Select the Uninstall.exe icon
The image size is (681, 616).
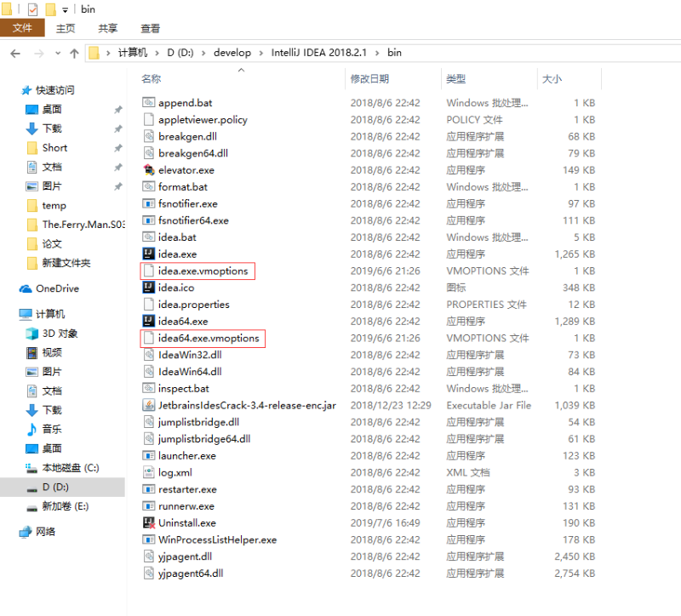[148, 522]
